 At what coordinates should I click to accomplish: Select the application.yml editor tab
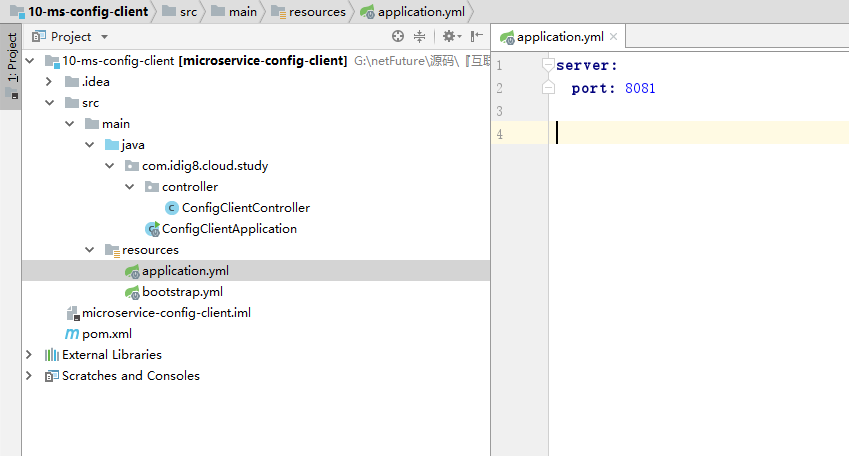click(x=559, y=37)
